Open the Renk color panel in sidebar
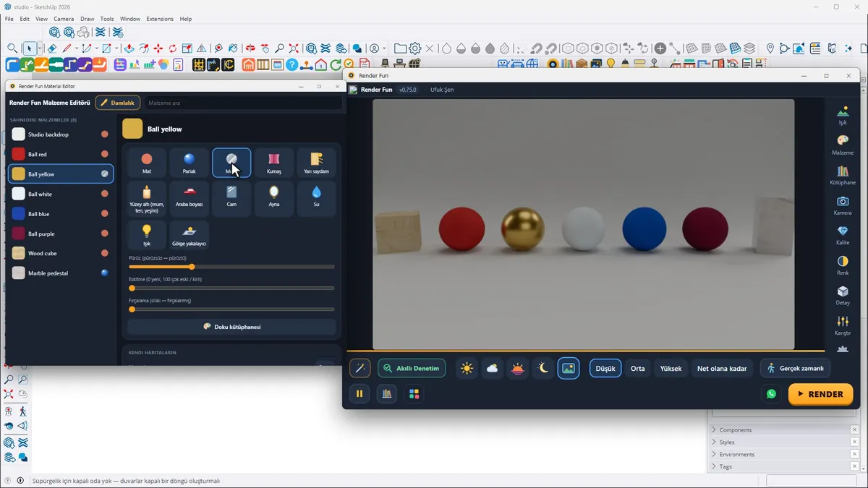This screenshot has width=868, height=488. [843, 265]
